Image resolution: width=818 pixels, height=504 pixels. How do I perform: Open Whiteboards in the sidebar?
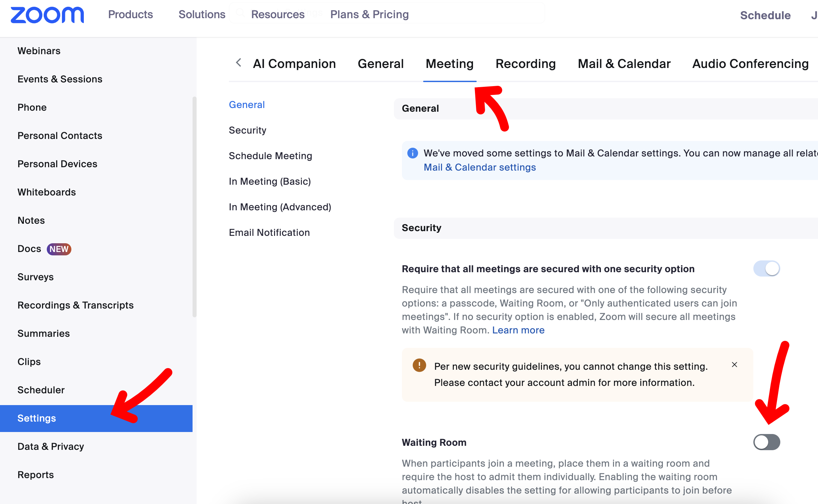coord(47,192)
